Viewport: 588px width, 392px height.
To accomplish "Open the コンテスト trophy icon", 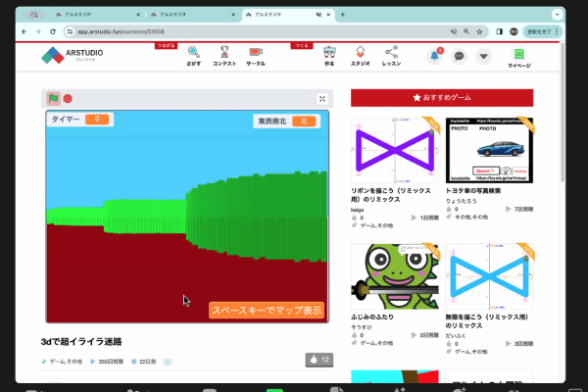I will tap(224, 56).
